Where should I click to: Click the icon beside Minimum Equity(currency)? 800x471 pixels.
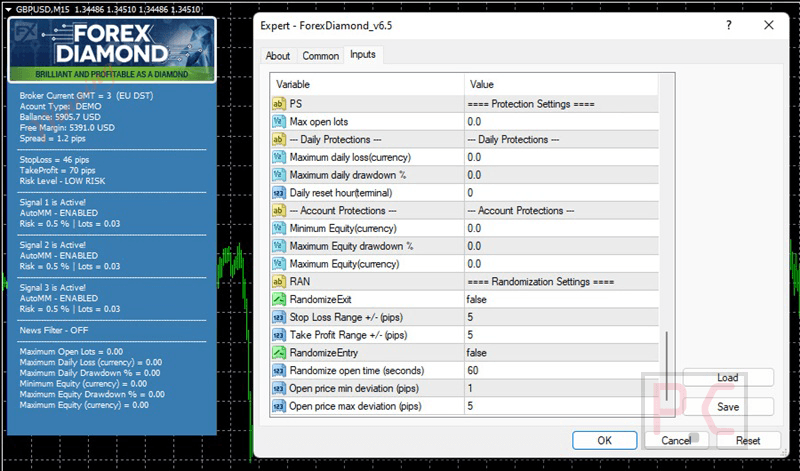point(279,228)
